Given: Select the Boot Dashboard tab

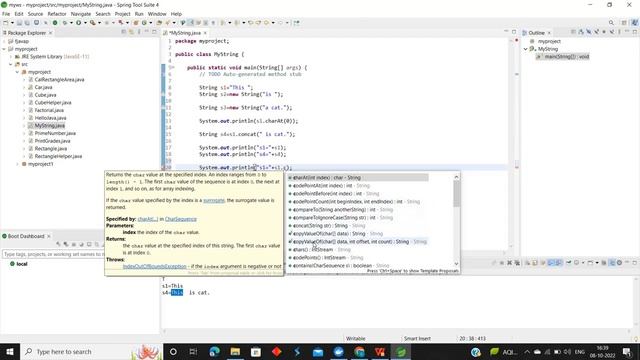Looking at the screenshot, I should click(x=26, y=236).
